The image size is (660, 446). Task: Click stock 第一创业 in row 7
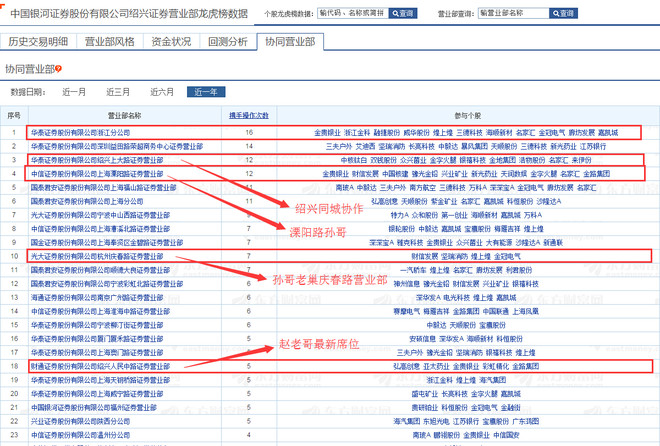(x=454, y=215)
